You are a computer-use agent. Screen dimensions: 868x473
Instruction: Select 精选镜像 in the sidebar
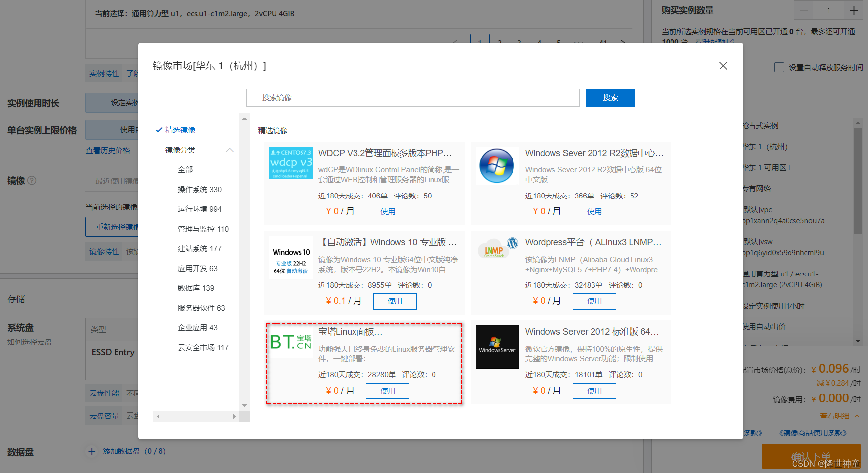180,130
